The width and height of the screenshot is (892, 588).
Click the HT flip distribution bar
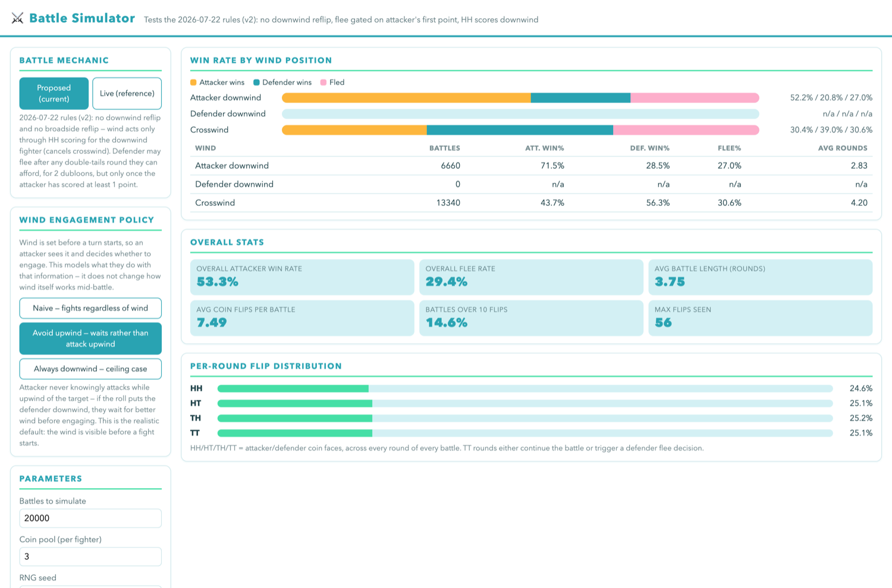[525, 403]
